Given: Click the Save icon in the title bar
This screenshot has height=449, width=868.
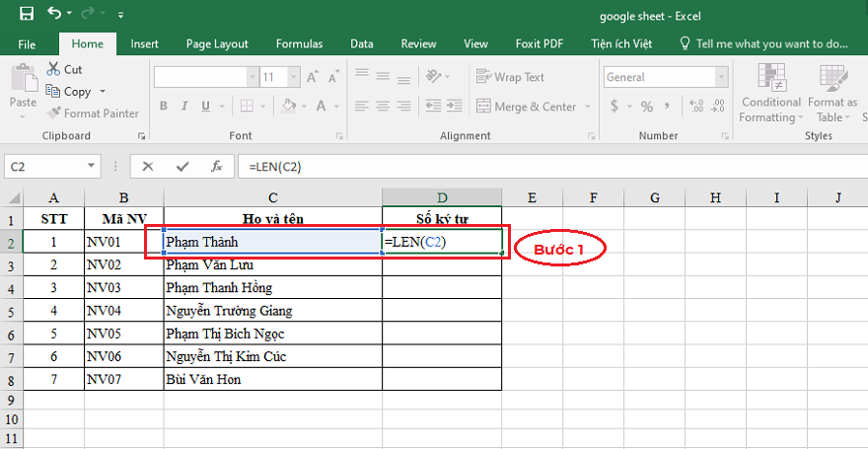Looking at the screenshot, I should click(26, 14).
